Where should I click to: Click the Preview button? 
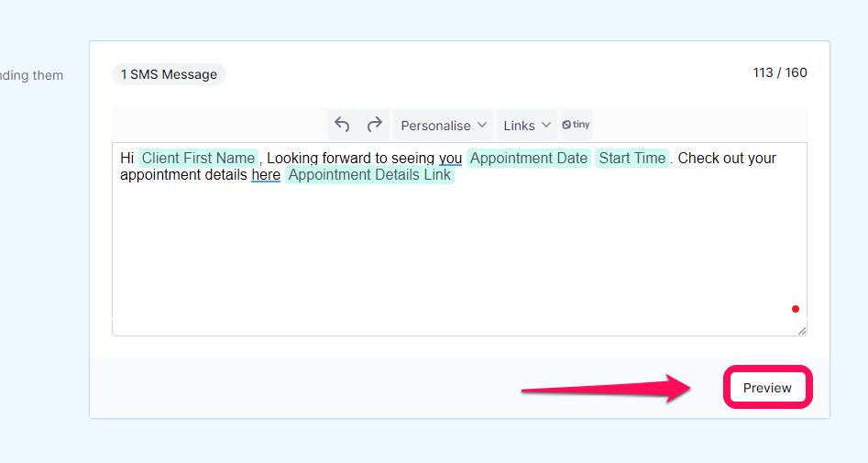click(x=767, y=388)
